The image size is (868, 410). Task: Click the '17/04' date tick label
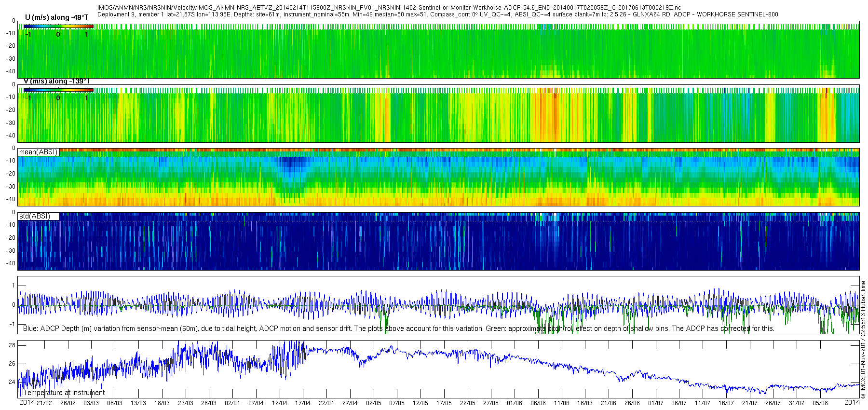pyautogui.click(x=303, y=403)
